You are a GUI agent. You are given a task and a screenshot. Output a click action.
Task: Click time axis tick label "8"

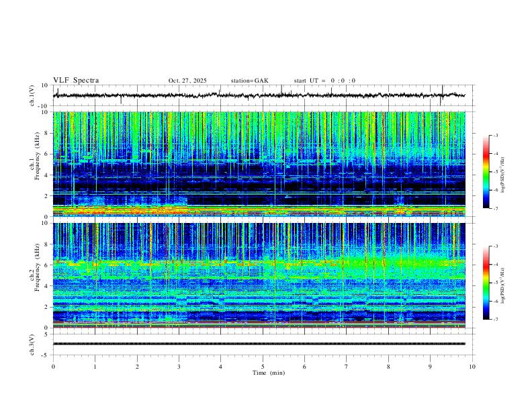(388, 367)
